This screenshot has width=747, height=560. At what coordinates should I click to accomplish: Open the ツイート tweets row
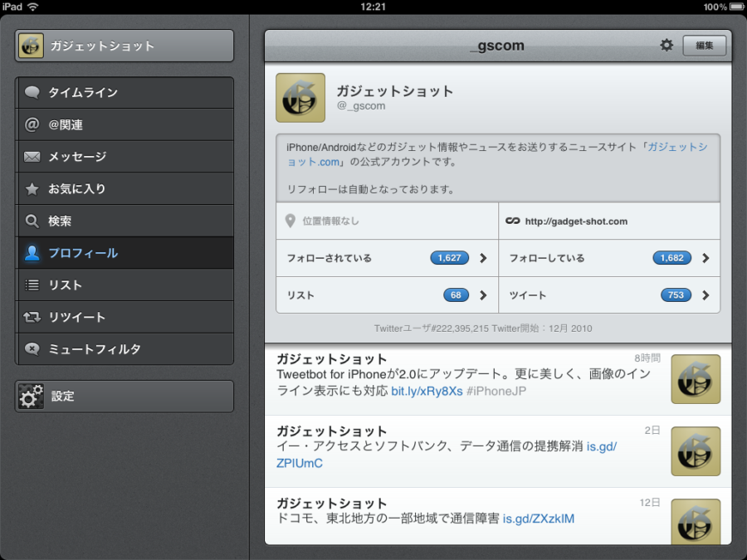coord(609,295)
